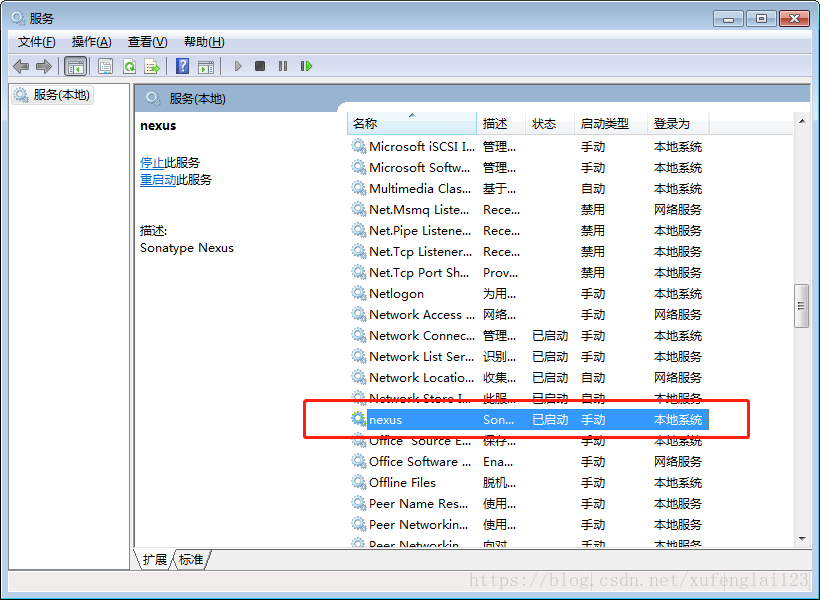Select the Net.Msmq Liste... service row

pyautogui.click(x=528, y=210)
